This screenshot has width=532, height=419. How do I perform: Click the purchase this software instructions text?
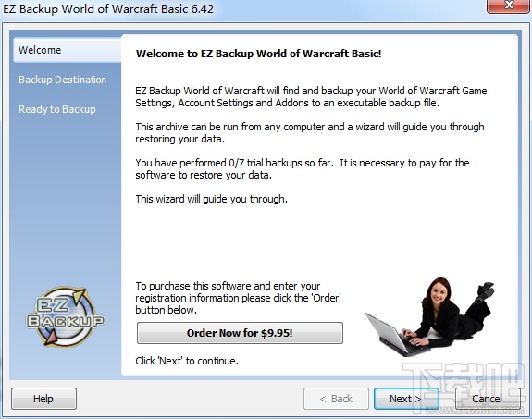[238, 298]
